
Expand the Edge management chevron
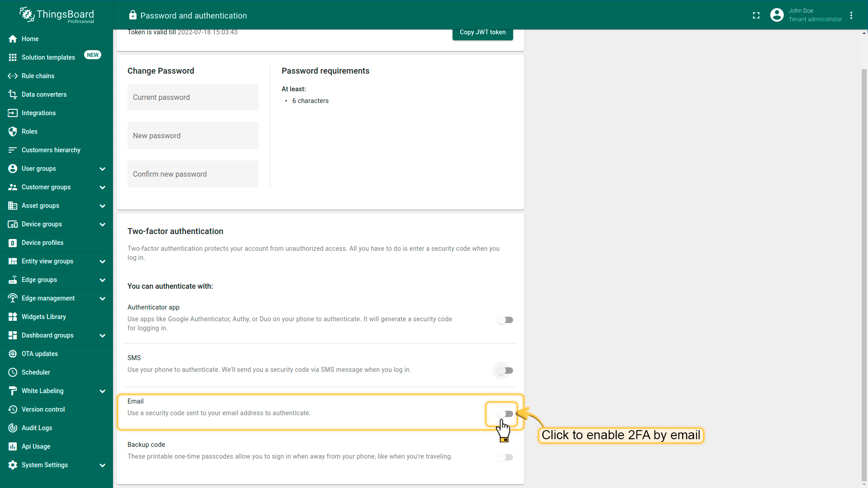[x=103, y=299]
